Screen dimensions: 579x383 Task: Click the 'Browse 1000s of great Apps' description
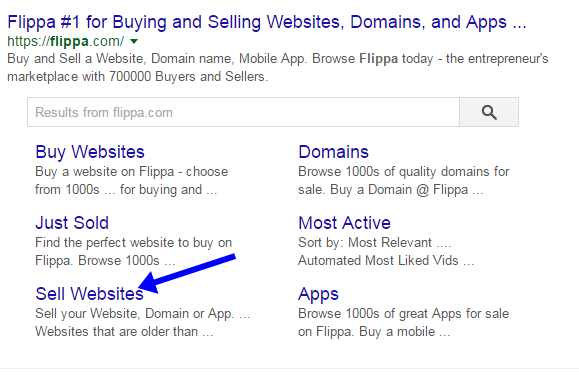coord(404,322)
